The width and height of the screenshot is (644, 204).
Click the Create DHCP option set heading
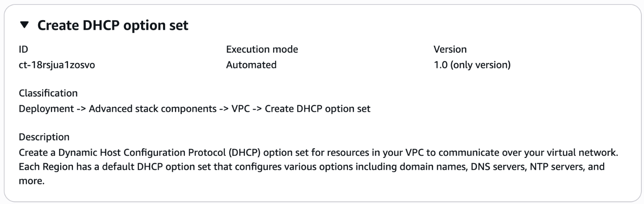[x=113, y=26]
